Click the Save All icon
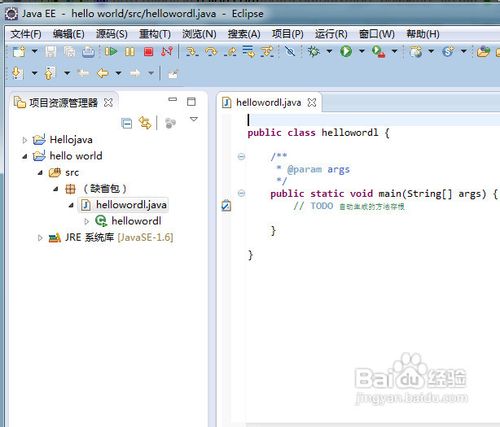This screenshot has height=427, width=500. pyautogui.click(x=69, y=52)
